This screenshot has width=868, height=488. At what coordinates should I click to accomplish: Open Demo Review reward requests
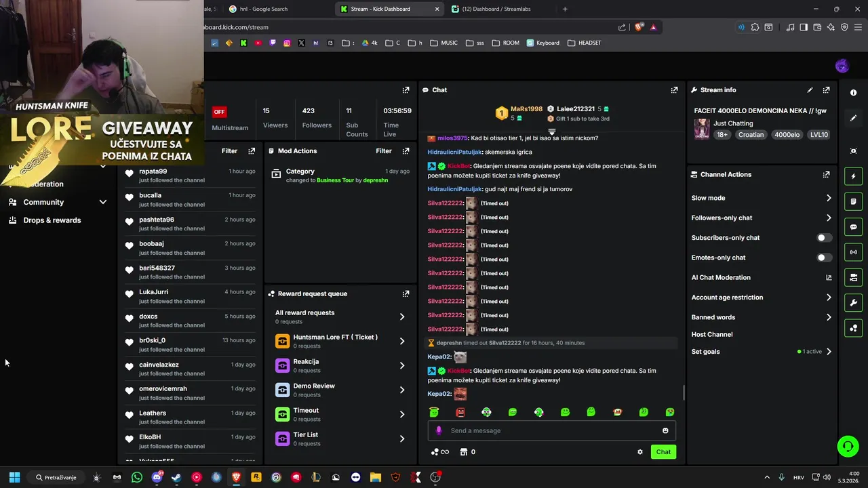coord(340,390)
